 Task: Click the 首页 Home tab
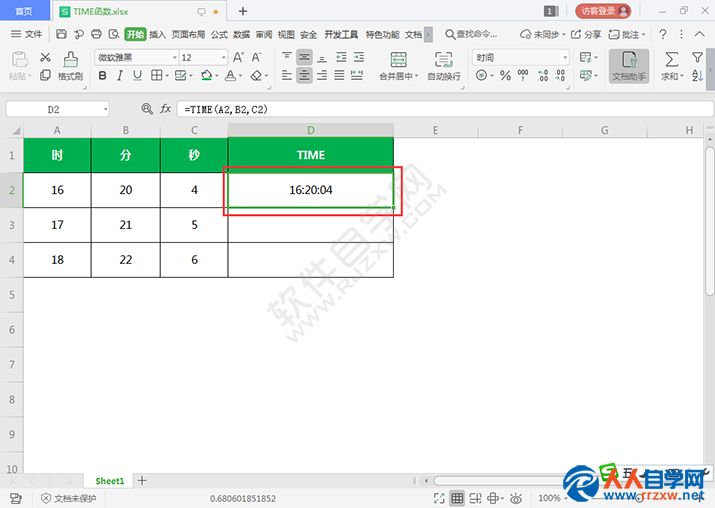pyautogui.click(x=24, y=11)
